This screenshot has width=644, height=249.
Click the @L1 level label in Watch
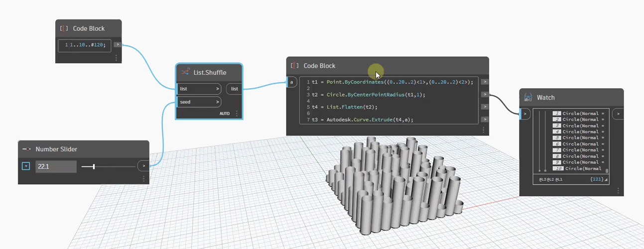click(x=559, y=179)
